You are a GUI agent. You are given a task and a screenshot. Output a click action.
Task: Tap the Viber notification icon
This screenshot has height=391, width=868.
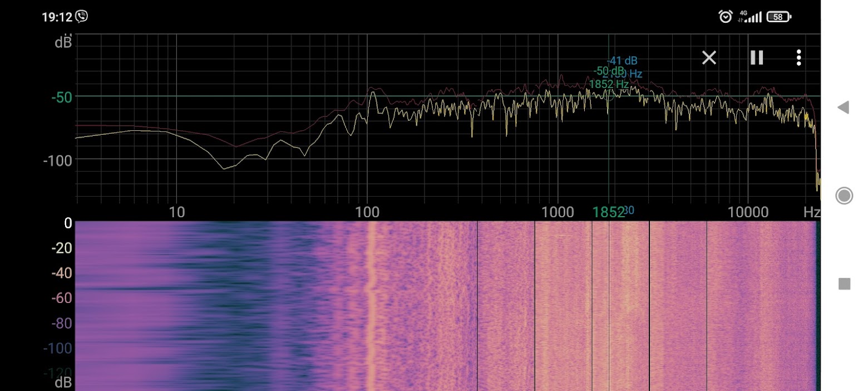point(82,17)
